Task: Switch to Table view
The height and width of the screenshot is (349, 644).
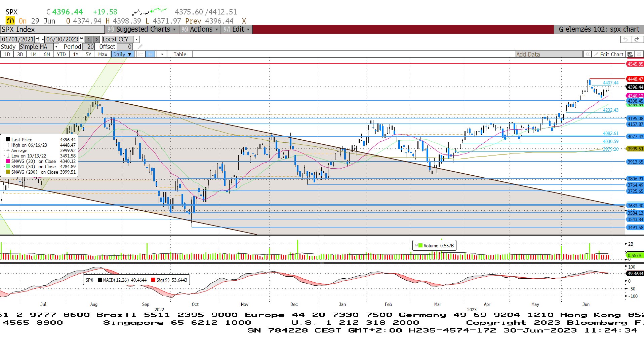Action: pos(180,54)
